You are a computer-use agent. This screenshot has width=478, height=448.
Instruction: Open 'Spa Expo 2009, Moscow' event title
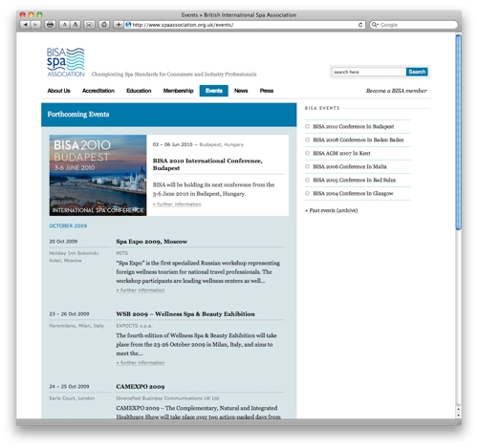coord(152,242)
